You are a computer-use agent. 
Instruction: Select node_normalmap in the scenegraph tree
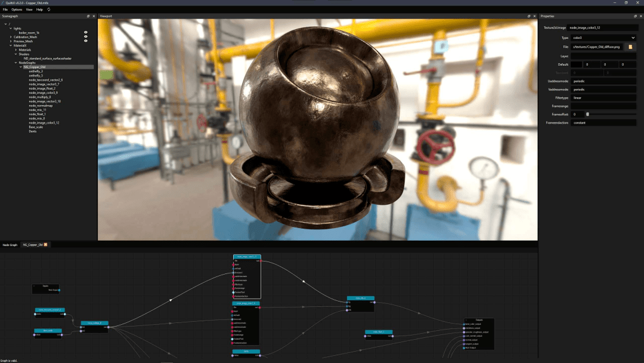(x=41, y=106)
